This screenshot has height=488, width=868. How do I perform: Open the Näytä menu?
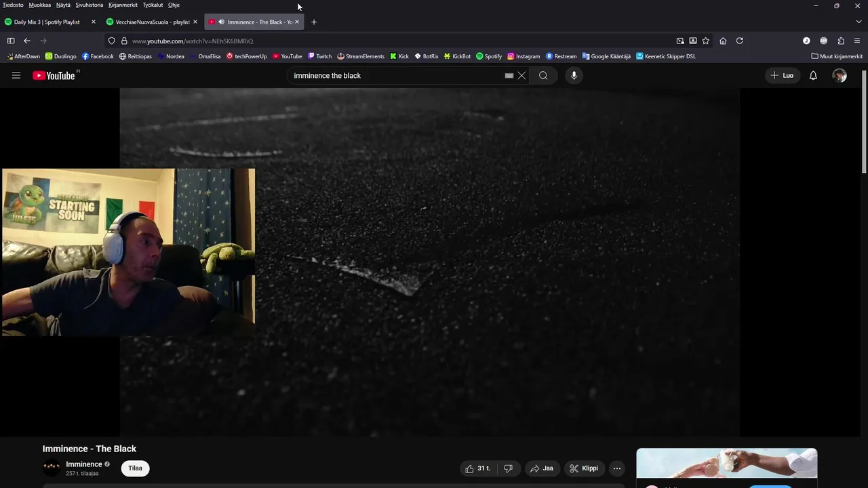[x=63, y=5]
